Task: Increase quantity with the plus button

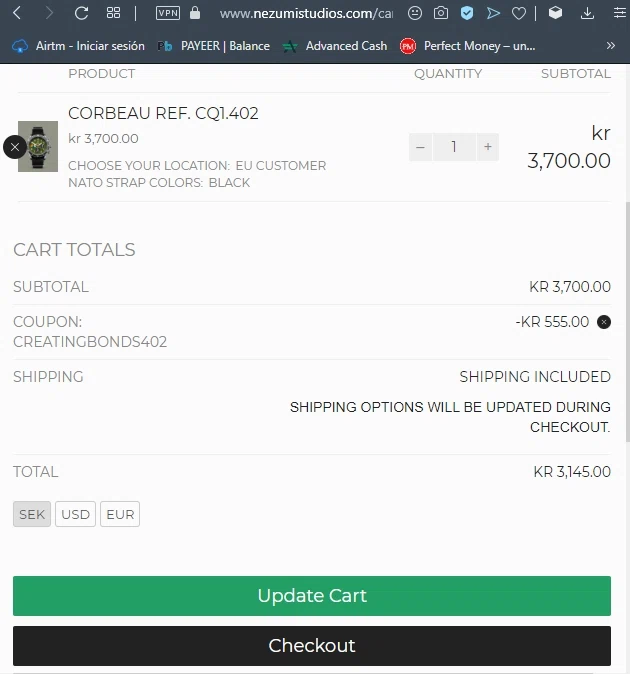Action: 488,147
